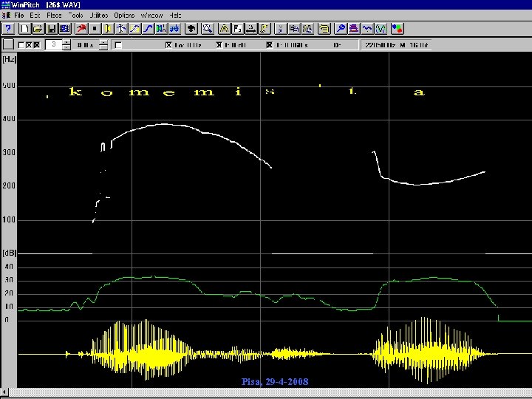The image size is (532, 399).
Task: Click the Fo fundamental frequency icon
Action: click(x=237, y=29)
